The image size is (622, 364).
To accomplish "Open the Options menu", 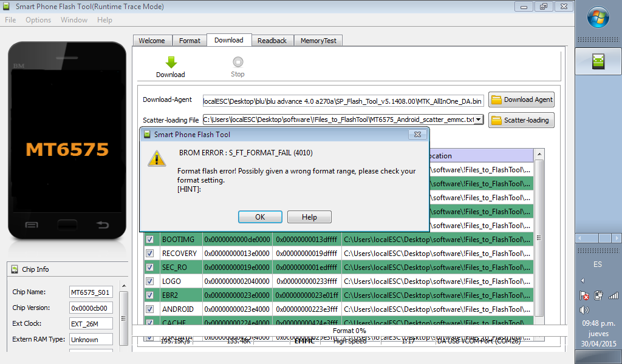I will (x=38, y=20).
